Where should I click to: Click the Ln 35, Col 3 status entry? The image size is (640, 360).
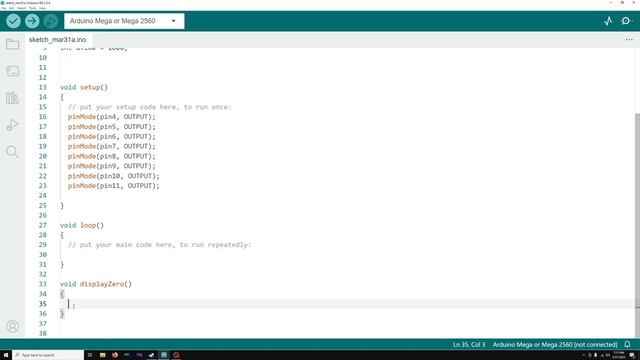click(469, 344)
